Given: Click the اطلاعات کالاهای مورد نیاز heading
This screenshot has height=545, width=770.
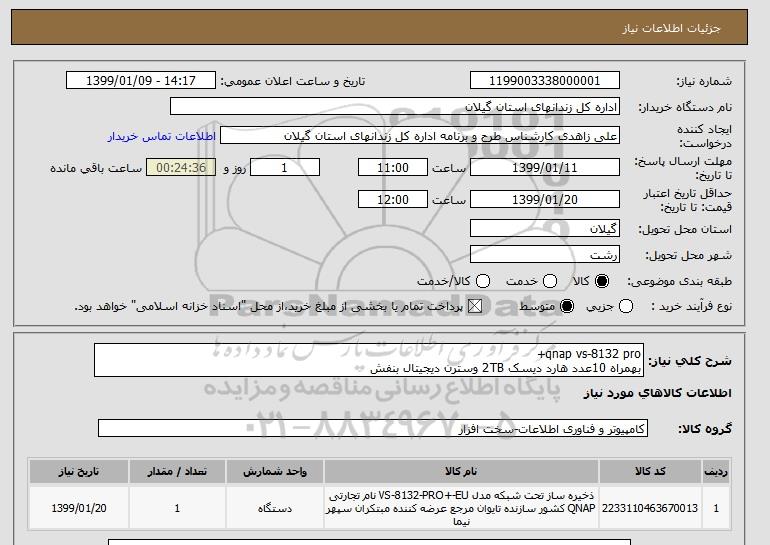Looking at the screenshot, I should 658,393.
